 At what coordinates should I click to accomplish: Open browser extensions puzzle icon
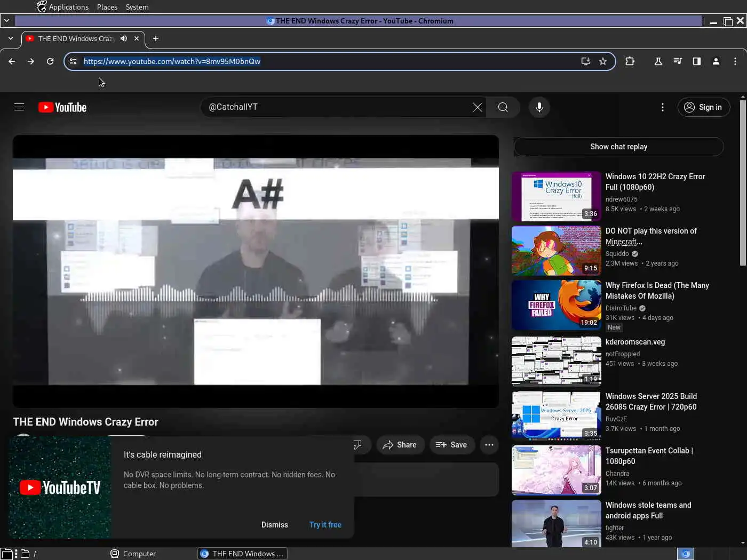tap(630, 61)
